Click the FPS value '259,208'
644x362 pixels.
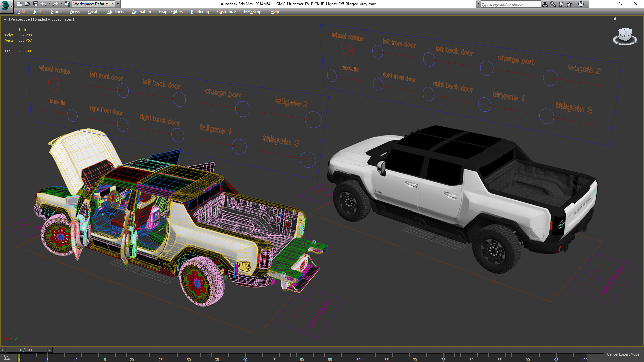tap(25, 51)
